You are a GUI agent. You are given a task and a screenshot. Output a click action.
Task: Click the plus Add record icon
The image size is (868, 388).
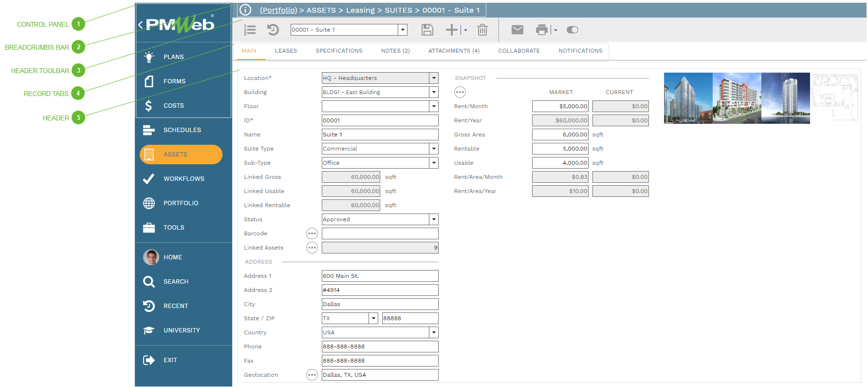pos(452,30)
